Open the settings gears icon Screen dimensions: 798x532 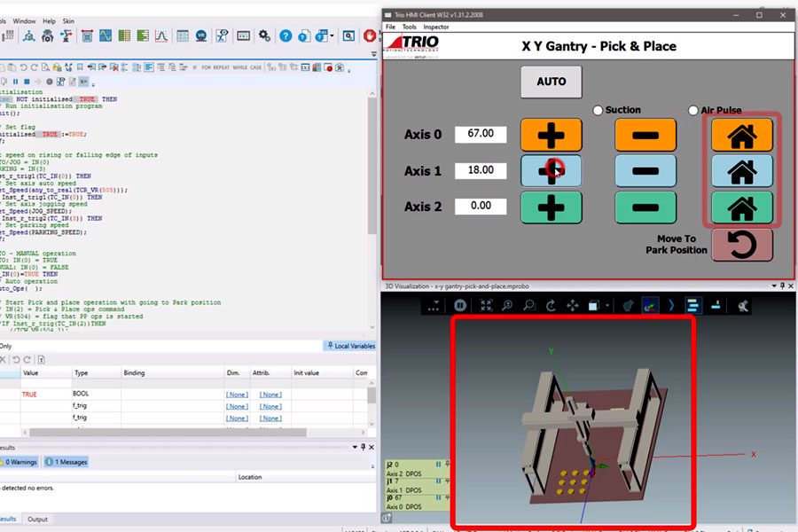[264, 35]
